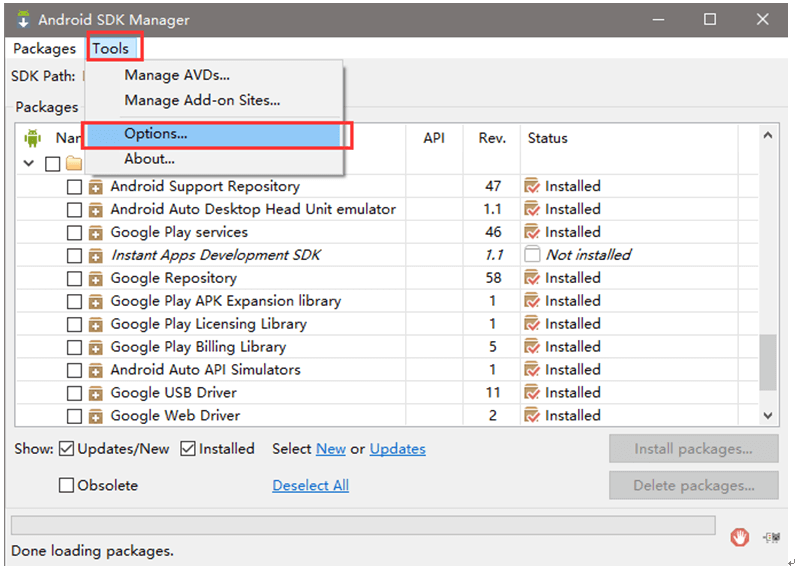Enable the Obsolete checkbox

[66, 485]
